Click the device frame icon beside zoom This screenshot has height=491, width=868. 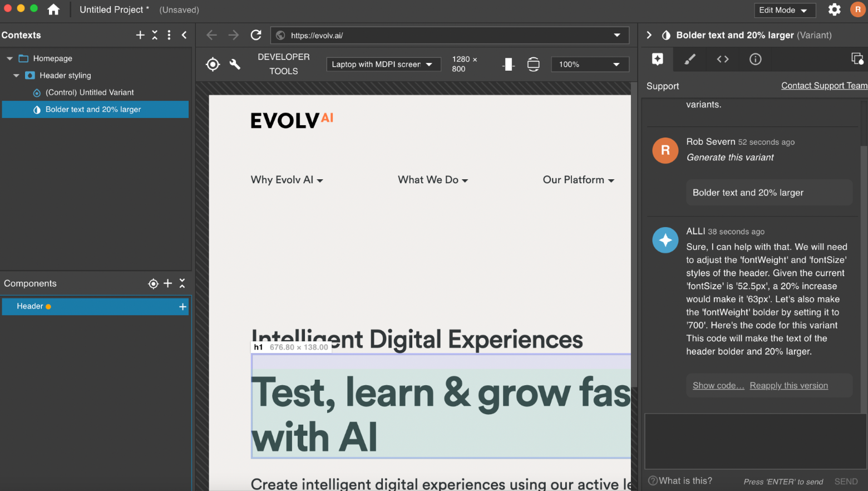[533, 64]
